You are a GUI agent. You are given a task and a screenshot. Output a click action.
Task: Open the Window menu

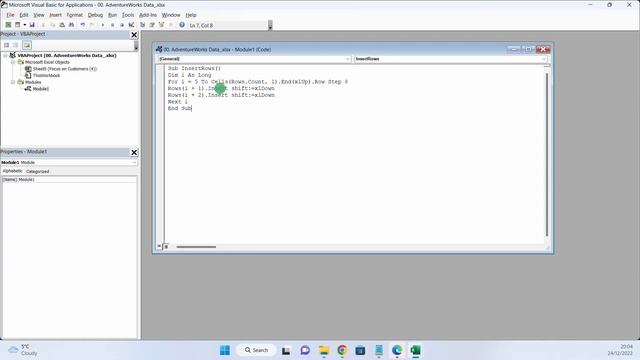(x=171, y=15)
